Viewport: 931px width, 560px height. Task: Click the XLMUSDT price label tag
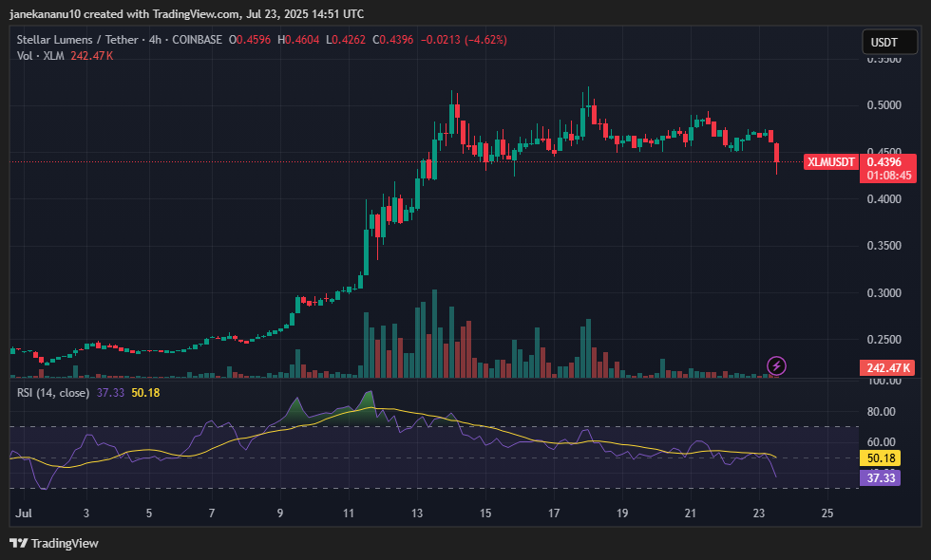tap(830, 162)
